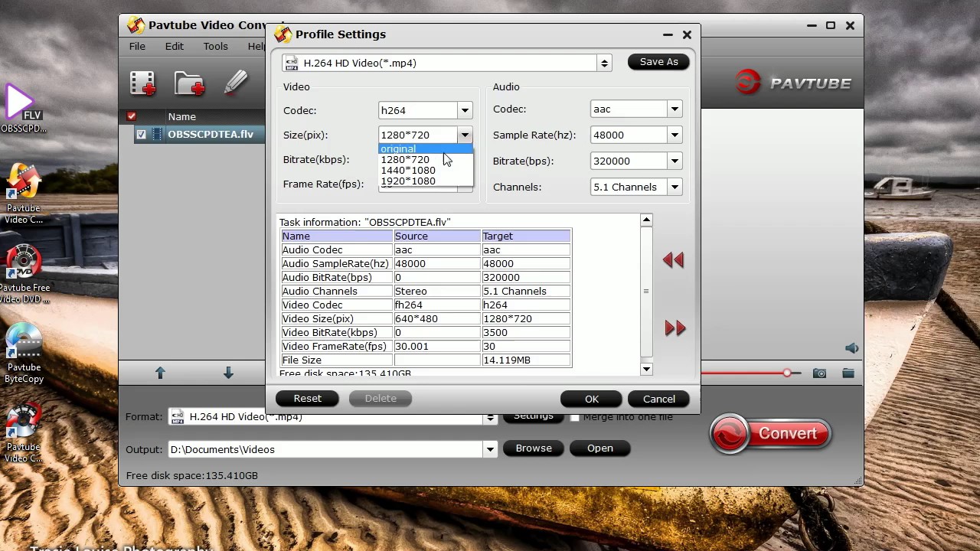980x551 pixels.
Task: Open the Edit menu
Action: [174, 46]
